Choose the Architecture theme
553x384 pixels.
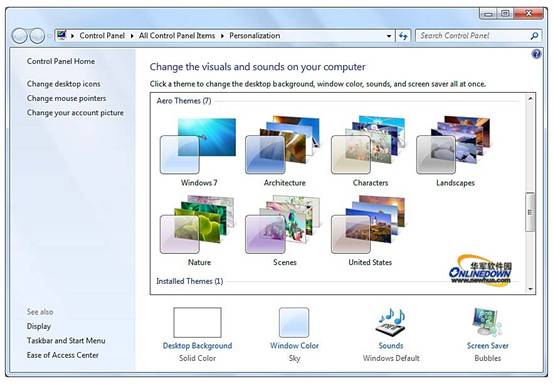[283, 145]
